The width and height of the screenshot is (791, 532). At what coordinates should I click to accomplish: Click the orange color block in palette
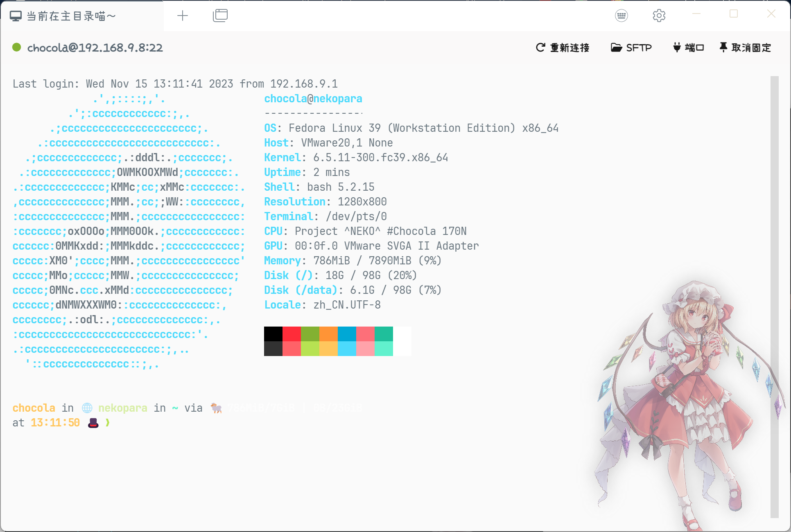click(328, 334)
